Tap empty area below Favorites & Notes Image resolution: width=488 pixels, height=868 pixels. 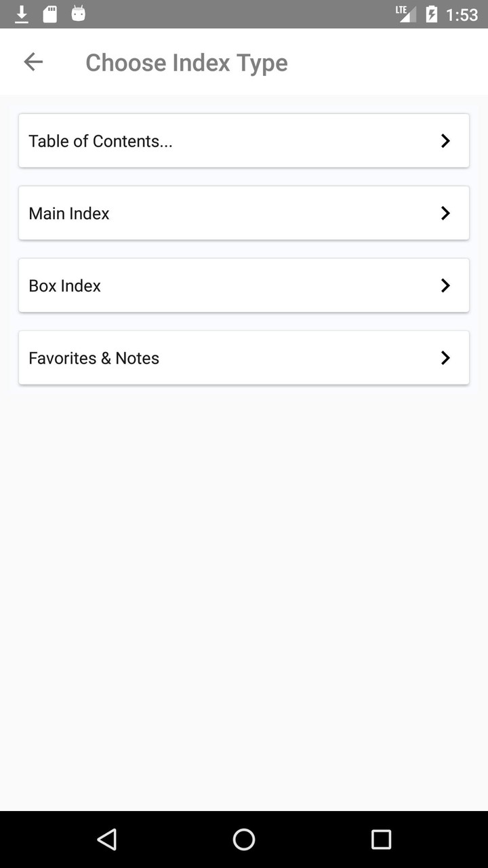(244, 576)
